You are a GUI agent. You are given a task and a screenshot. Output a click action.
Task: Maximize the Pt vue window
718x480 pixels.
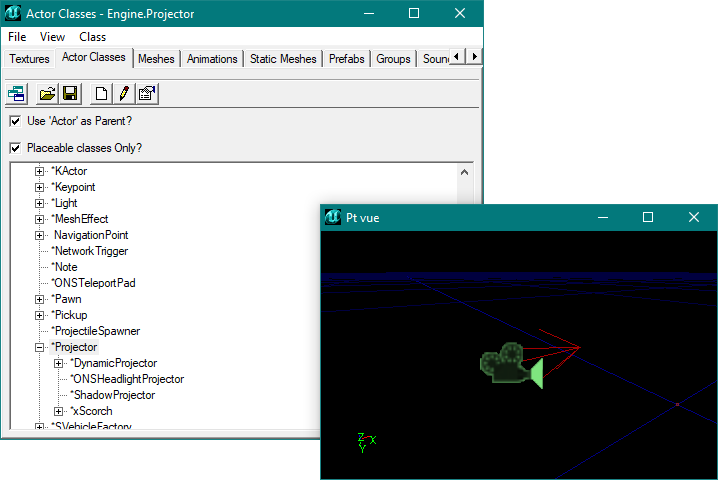[648, 217]
